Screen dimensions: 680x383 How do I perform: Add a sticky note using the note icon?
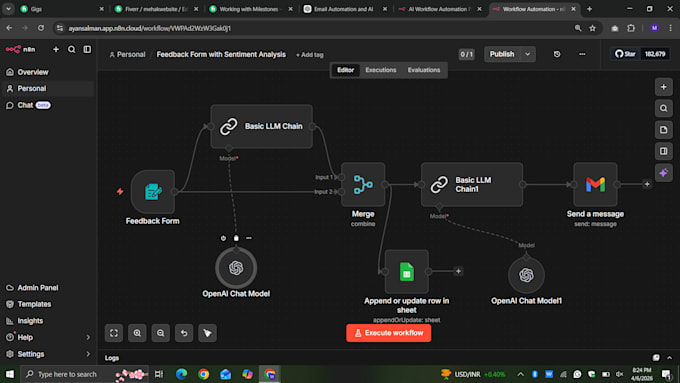click(664, 130)
